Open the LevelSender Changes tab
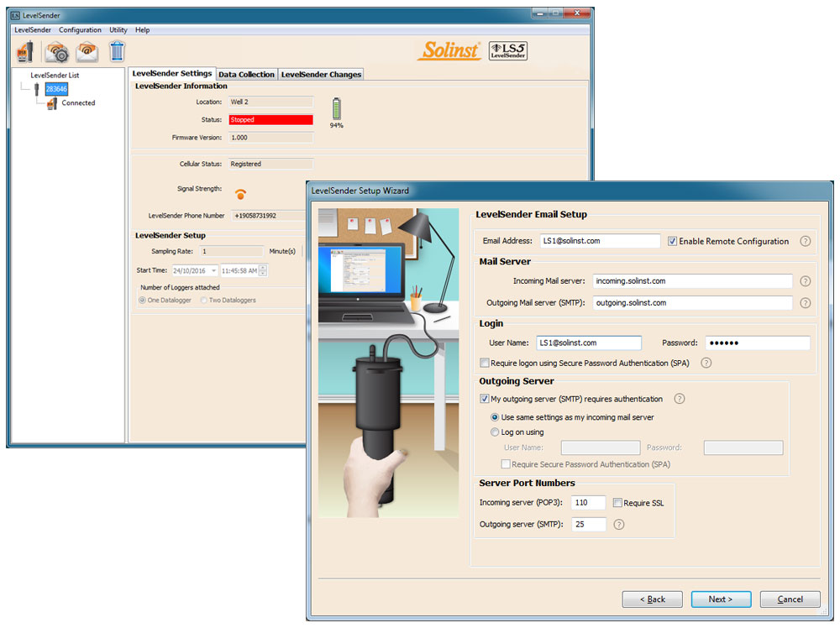This screenshot has width=840, height=628. tap(320, 74)
